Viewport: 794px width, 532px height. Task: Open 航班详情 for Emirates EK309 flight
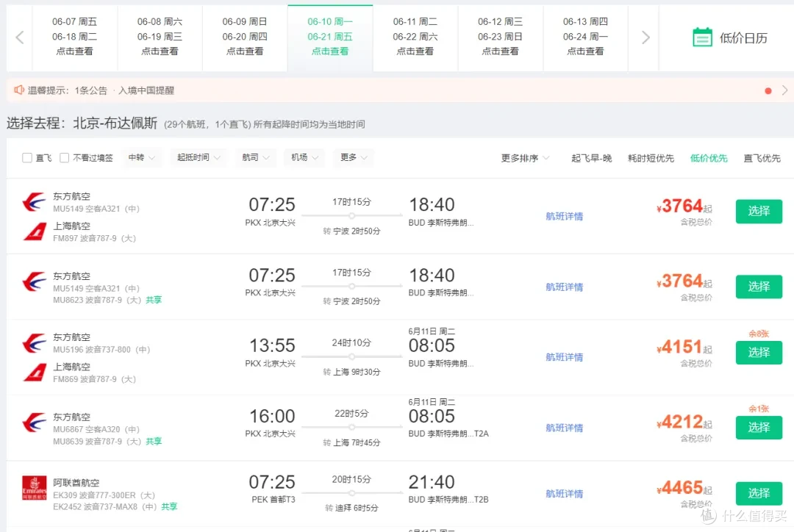pos(564,494)
